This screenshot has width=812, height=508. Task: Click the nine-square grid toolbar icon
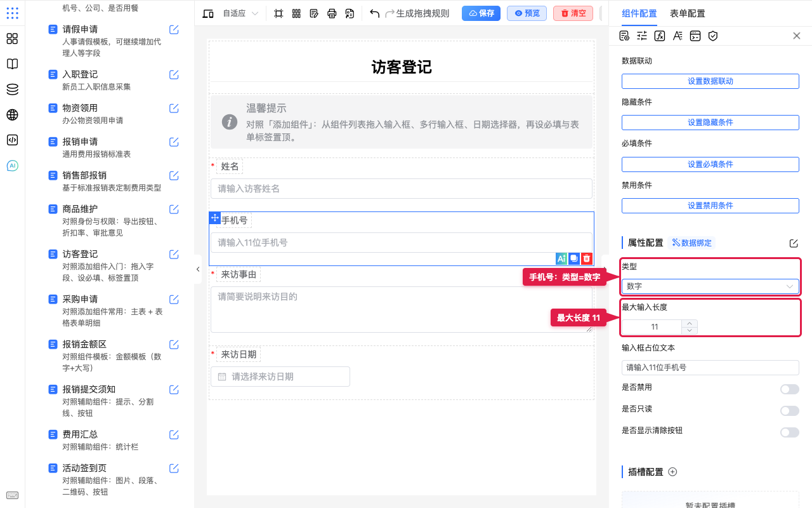(x=296, y=13)
